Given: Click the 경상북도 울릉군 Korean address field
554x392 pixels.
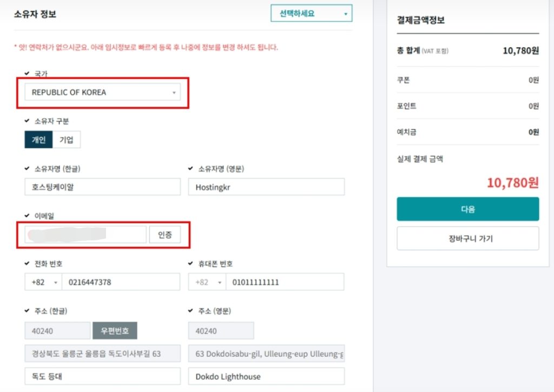Looking at the screenshot, I should click(102, 354).
